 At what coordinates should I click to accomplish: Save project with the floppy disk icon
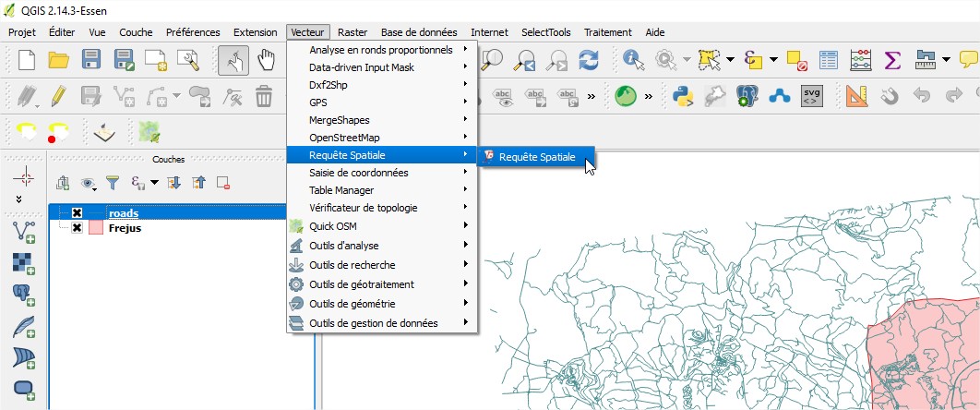[x=91, y=60]
